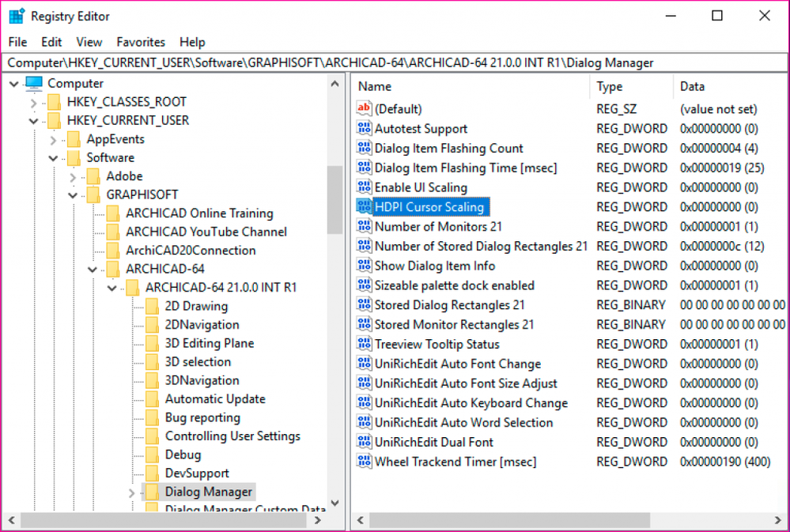
Task: Click the Adobe folder icon
Action: [x=93, y=176]
